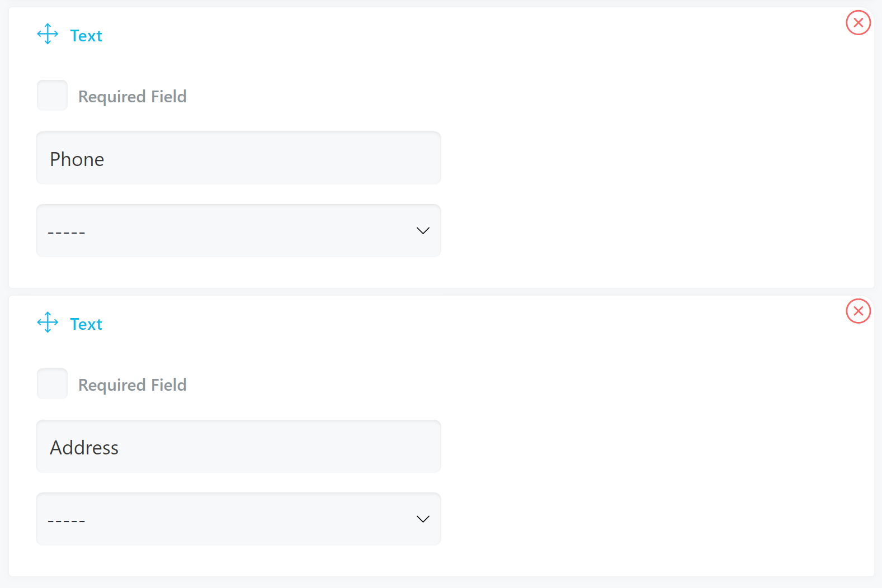Screen dimensions: 882x588
Task: Enable Required Field for the Phone field
Action: pos(51,95)
